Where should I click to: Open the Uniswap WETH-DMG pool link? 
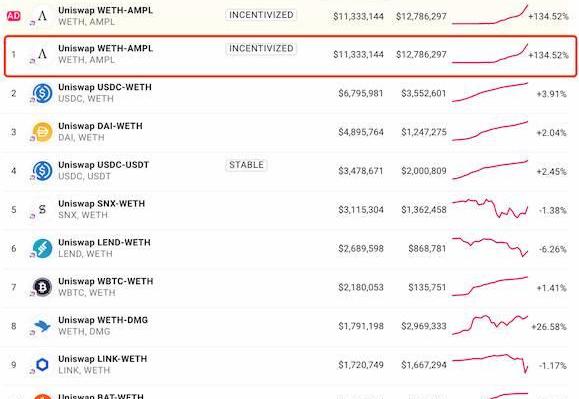(103, 320)
